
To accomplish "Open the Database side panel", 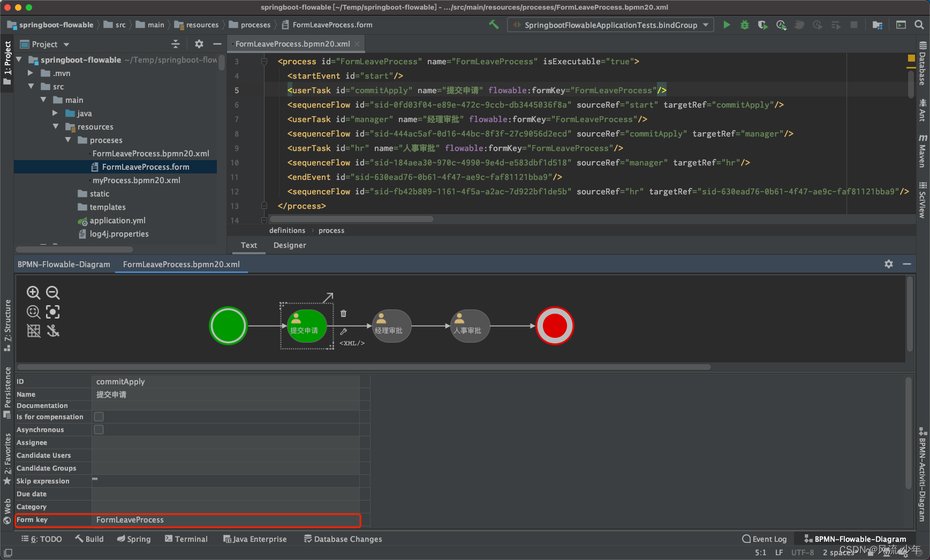I will [923, 64].
